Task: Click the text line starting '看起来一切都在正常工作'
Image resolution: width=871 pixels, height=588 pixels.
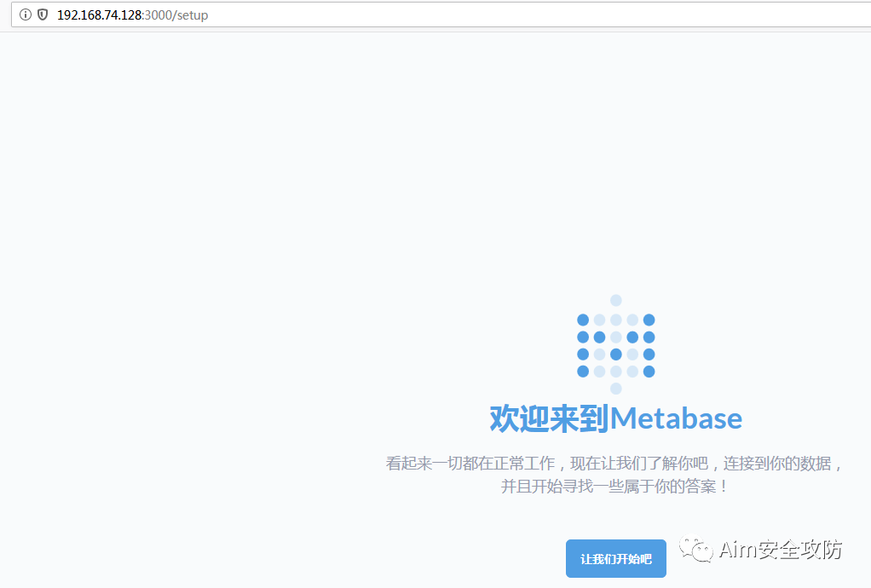Action: [614, 463]
